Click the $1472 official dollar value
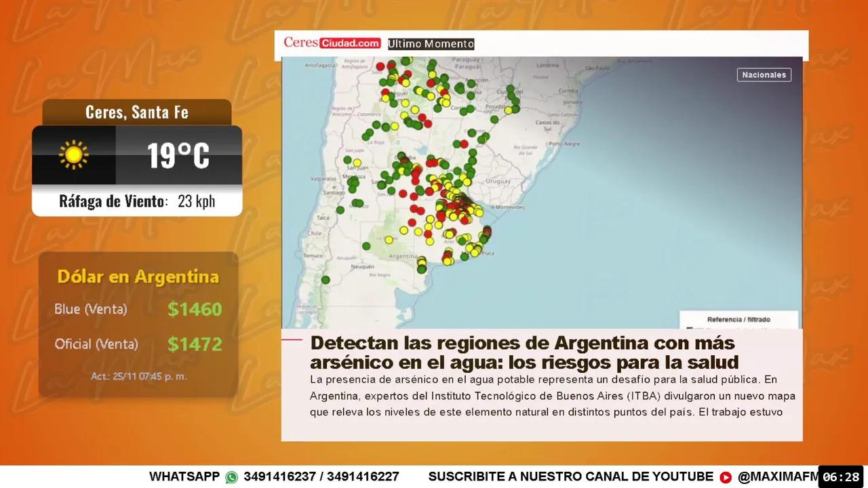Viewport: 868px width, 488px height. [195, 344]
